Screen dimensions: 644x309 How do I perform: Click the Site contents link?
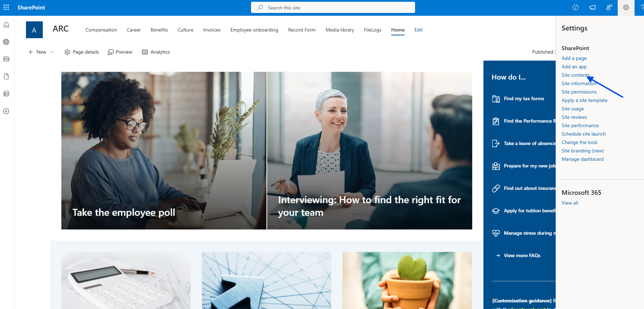pyautogui.click(x=576, y=75)
